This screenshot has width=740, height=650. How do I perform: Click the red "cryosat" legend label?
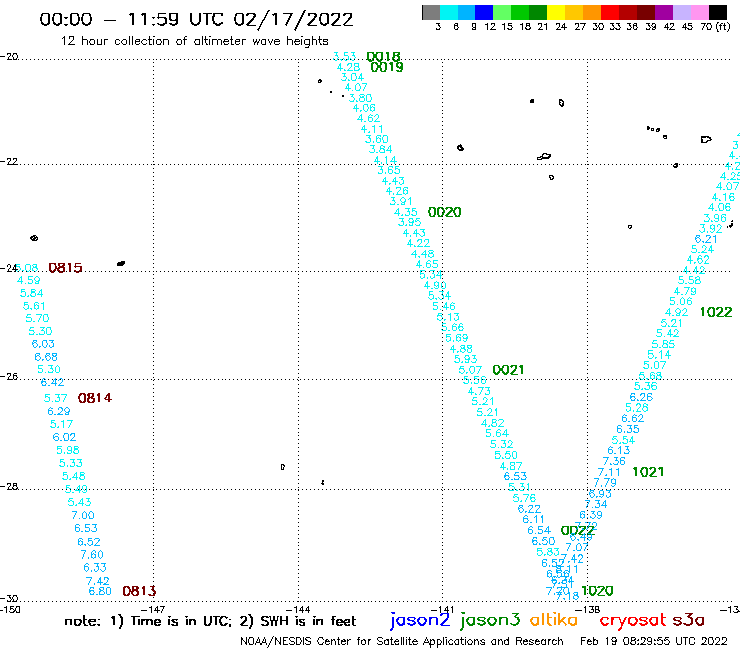click(x=633, y=620)
